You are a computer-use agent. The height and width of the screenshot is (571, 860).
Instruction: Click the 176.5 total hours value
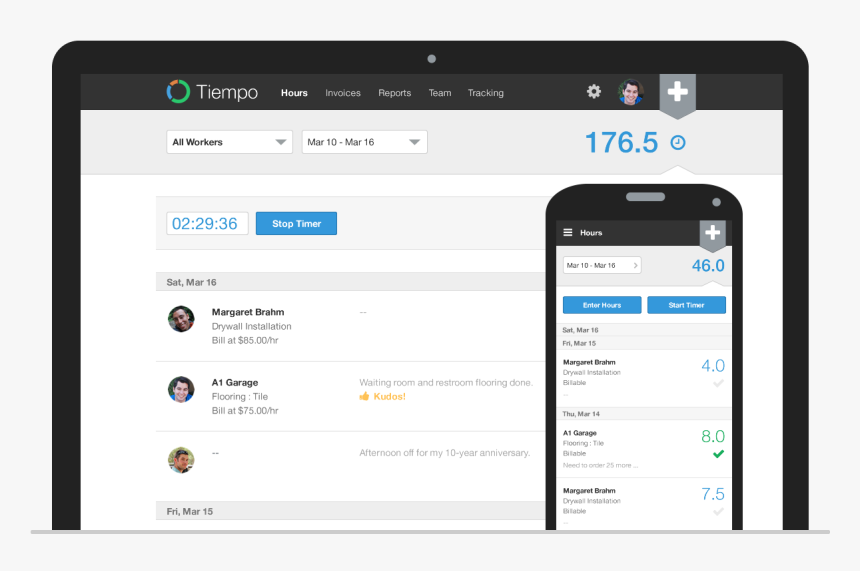click(x=621, y=143)
